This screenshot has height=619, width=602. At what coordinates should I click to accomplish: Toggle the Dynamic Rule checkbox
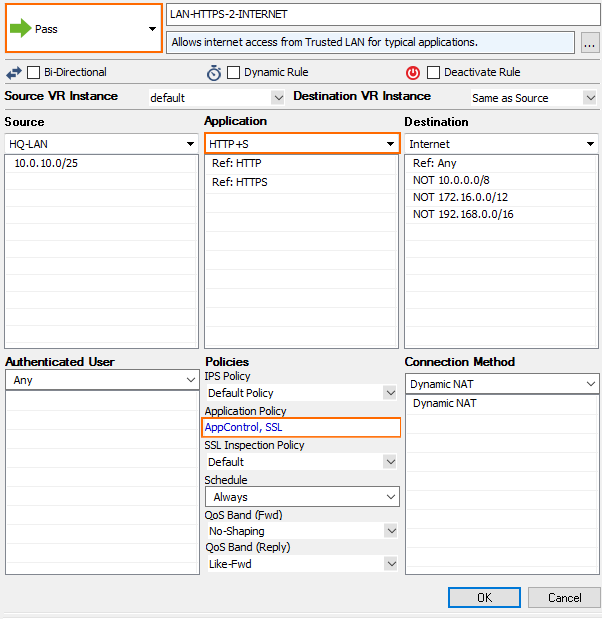[x=234, y=73]
